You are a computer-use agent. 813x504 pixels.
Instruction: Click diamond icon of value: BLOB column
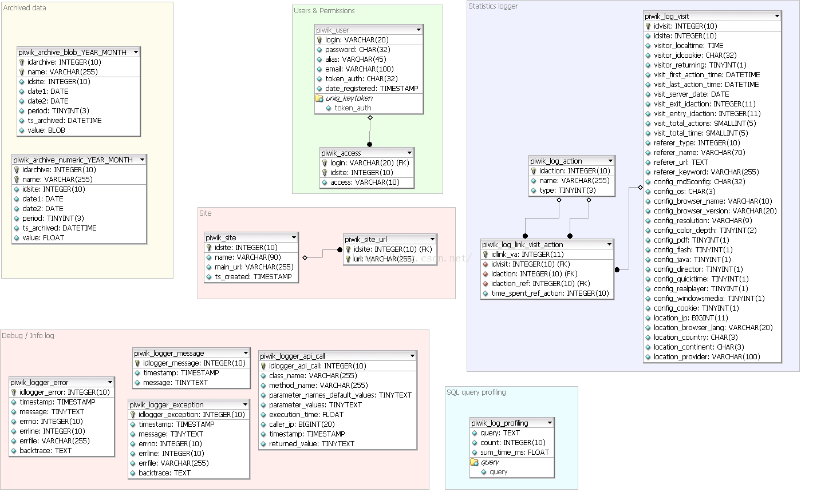pos(22,130)
